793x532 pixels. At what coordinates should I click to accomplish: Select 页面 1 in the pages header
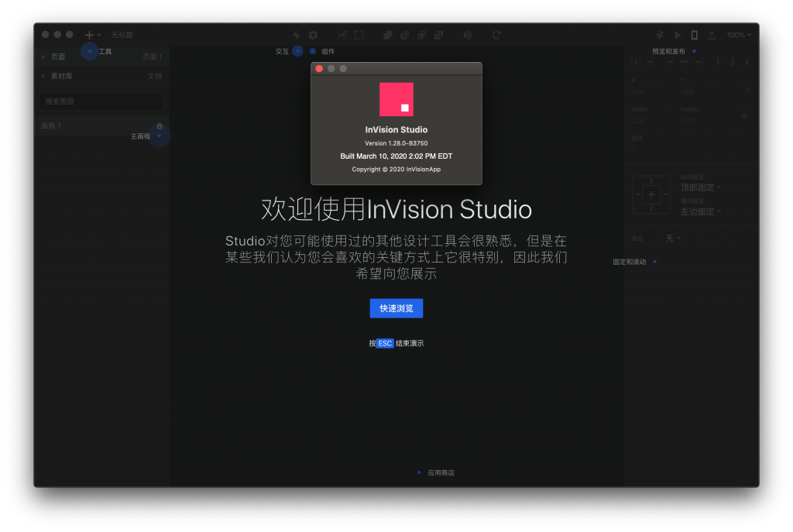(152, 57)
